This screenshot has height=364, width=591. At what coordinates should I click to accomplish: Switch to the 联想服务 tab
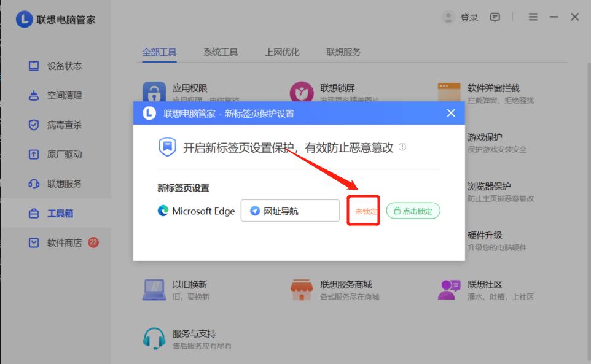[343, 52]
